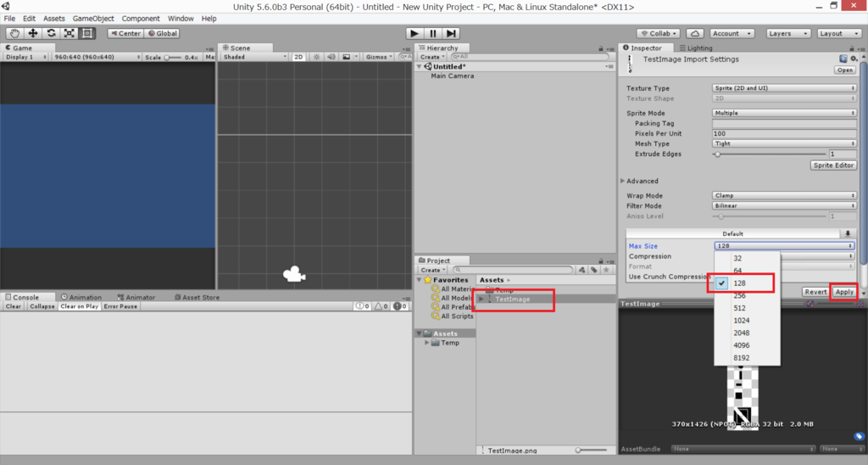Open the Sprite Editor
868x465 pixels.
point(833,165)
